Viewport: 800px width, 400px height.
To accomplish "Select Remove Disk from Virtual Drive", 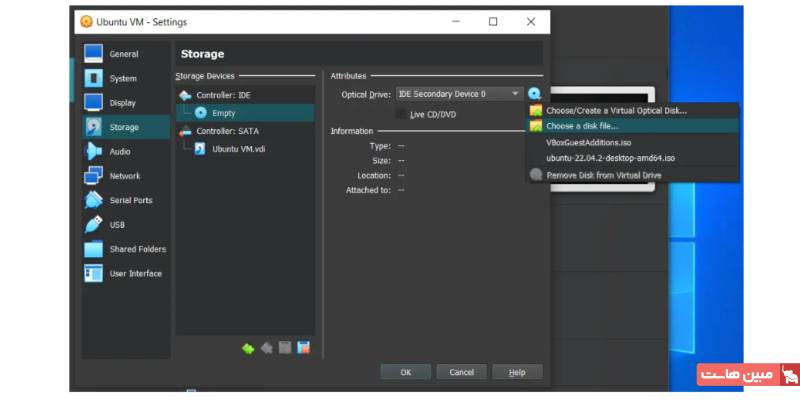I will point(603,174).
